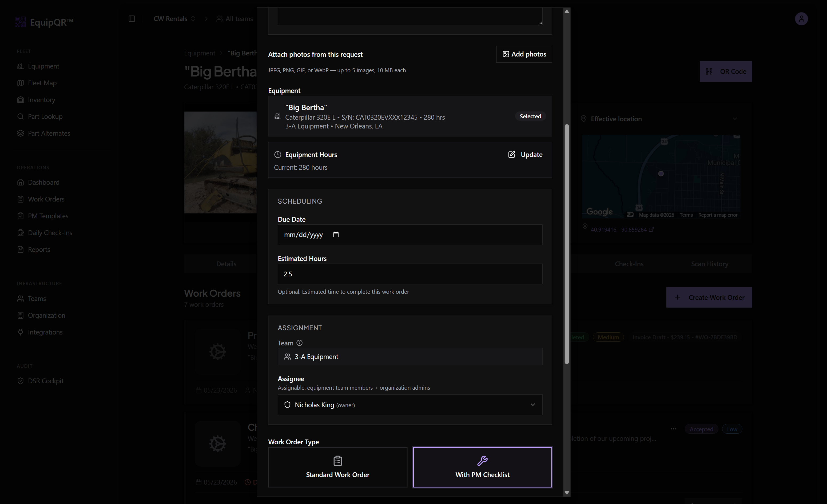This screenshot has height=504, width=827.
Task: Select Standard Work Order type
Action: pos(338,467)
